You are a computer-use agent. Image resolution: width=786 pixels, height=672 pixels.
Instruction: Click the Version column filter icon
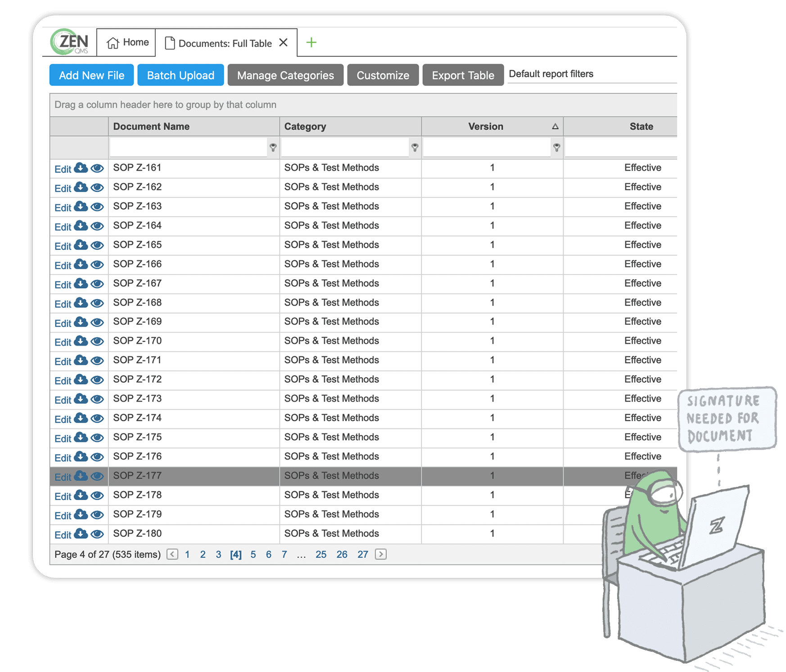pos(556,148)
